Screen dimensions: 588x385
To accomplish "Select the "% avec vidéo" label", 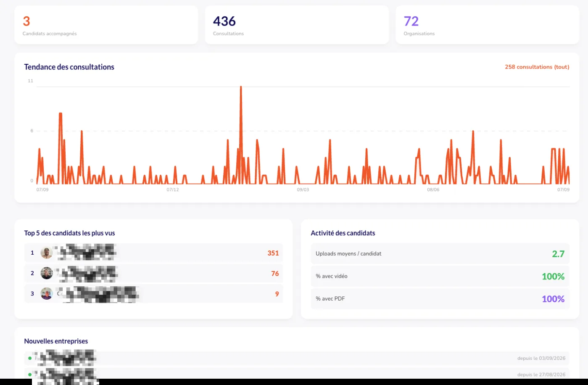I will pyautogui.click(x=332, y=276).
